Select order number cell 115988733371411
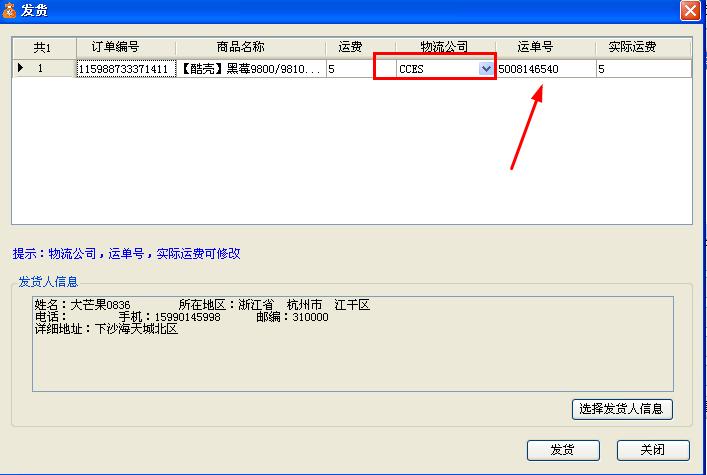This screenshot has width=707, height=475. [126, 69]
